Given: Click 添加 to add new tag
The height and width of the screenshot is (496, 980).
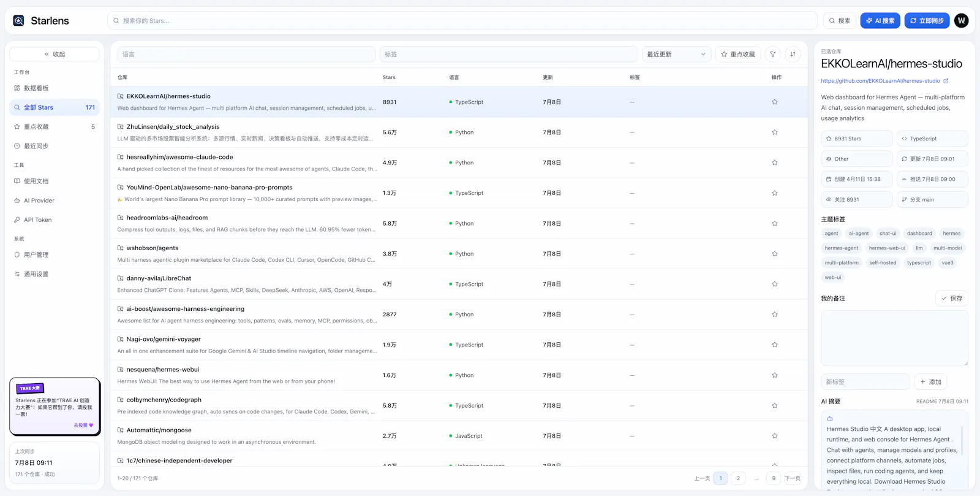Looking at the screenshot, I should 930,382.
